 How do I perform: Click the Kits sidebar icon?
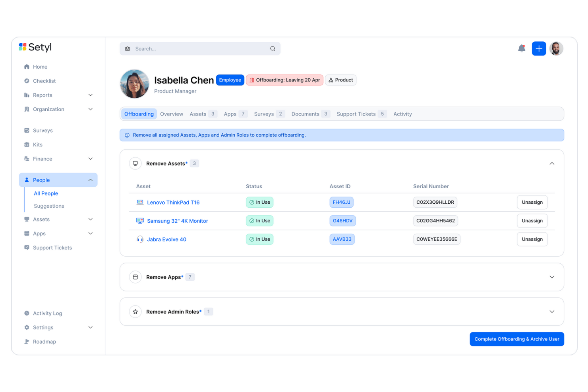pos(27,144)
